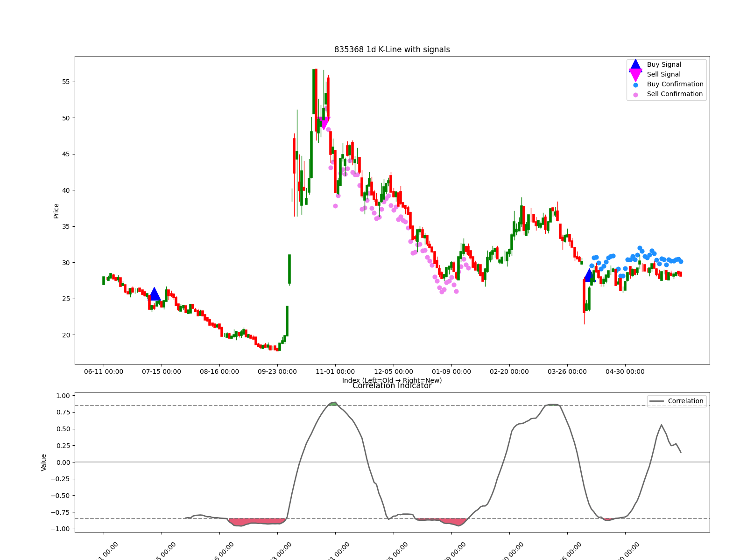Click the correlation axis tick '0.00'
Image resolution: width=747 pixels, height=560 pixels.
pyautogui.click(x=63, y=462)
